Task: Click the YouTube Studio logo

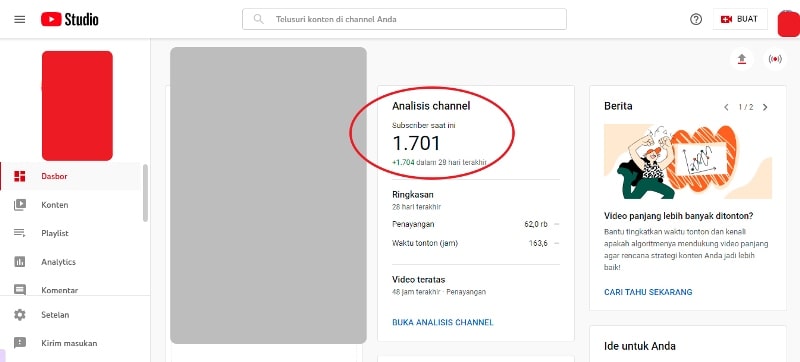Action: pyautogui.click(x=70, y=19)
